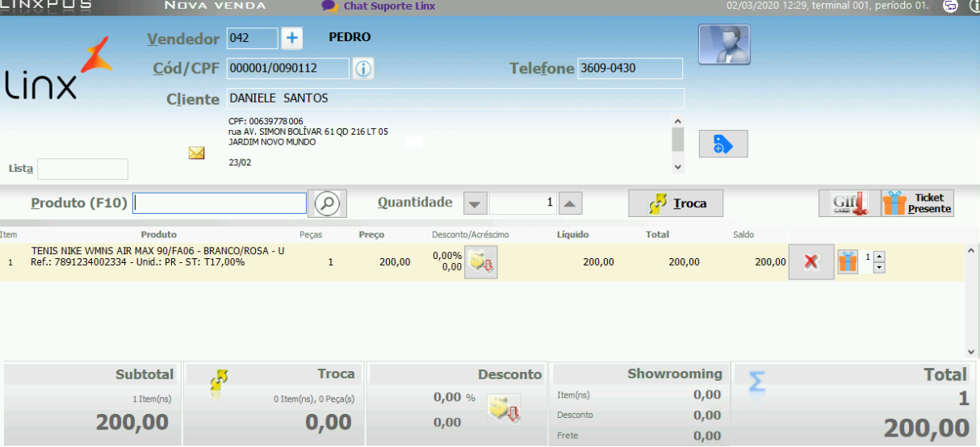Click item list scroll down arrow
Screen dimensions: 980x447
click(971, 352)
